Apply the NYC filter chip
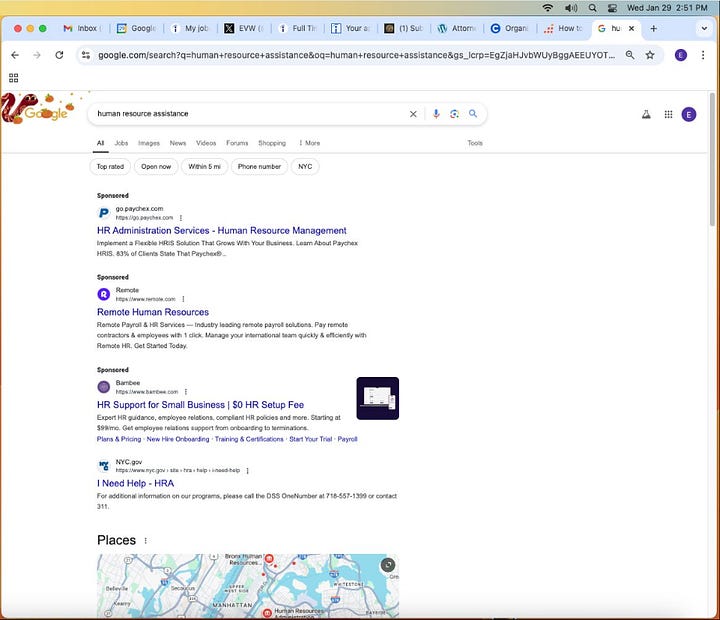 [305, 167]
